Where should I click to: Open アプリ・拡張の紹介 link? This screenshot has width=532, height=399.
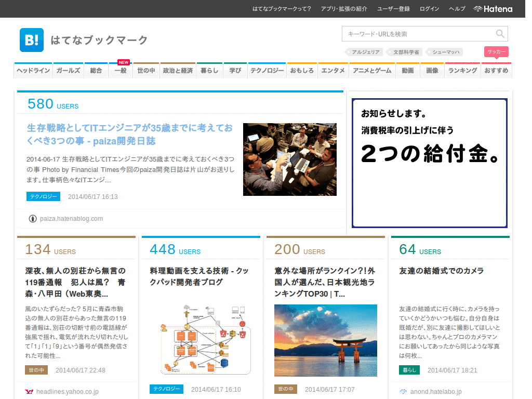coord(344,9)
